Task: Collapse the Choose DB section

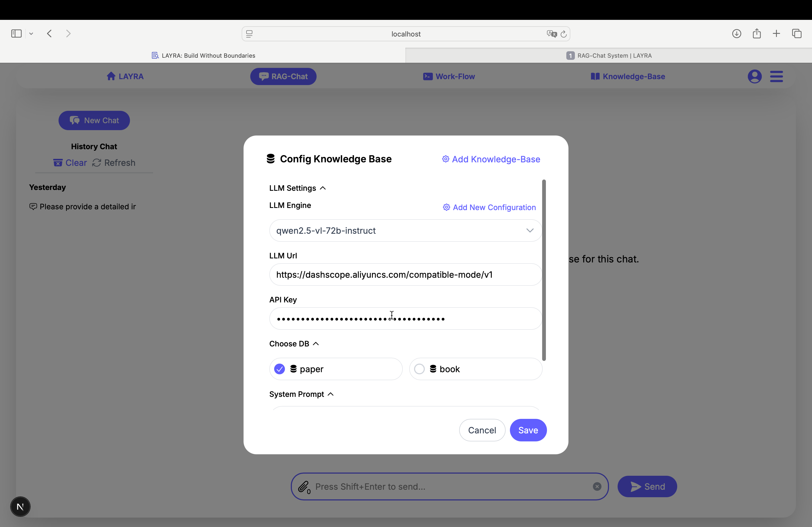Action: coord(294,344)
